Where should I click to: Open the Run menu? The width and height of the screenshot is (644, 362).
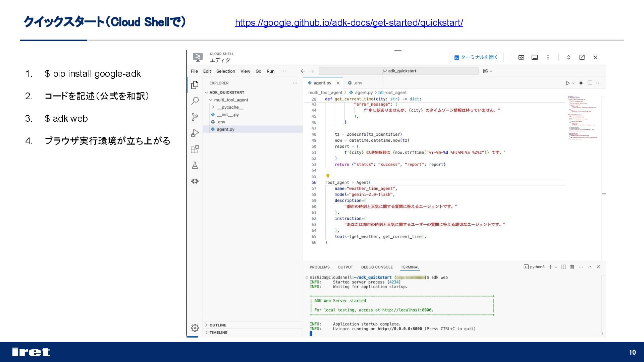[270, 71]
